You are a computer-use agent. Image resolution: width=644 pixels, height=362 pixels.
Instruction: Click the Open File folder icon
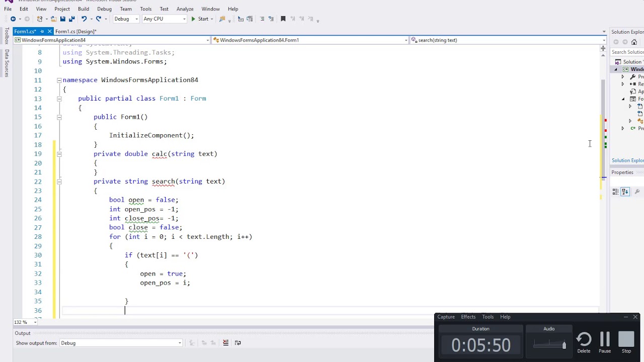[53, 19]
